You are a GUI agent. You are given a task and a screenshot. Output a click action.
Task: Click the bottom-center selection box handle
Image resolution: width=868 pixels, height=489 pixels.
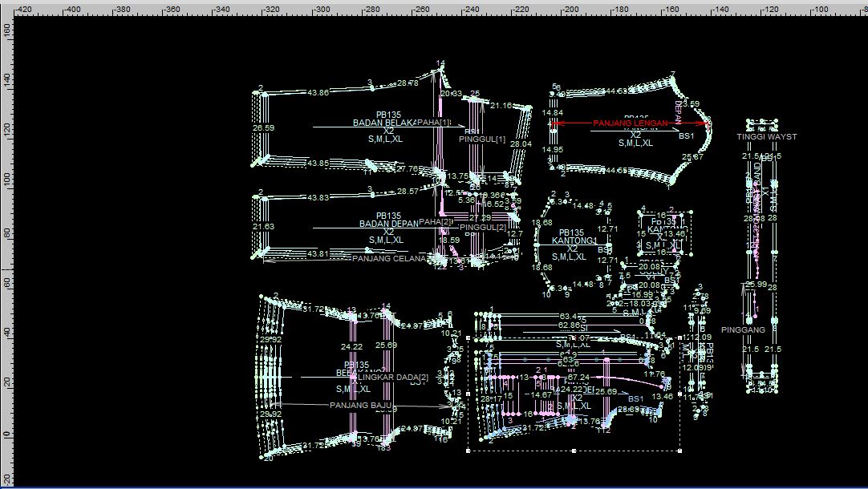pyautogui.click(x=574, y=451)
